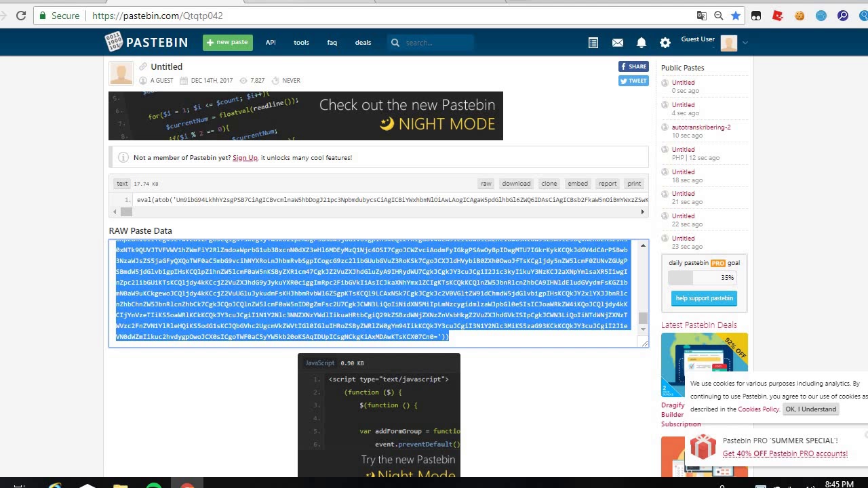
Task: View the raw paste
Action: tap(486, 184)
